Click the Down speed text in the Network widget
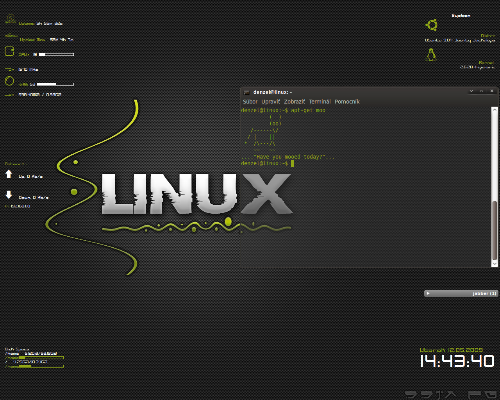This screenshot has width=500, height=400. pos(33,197)
